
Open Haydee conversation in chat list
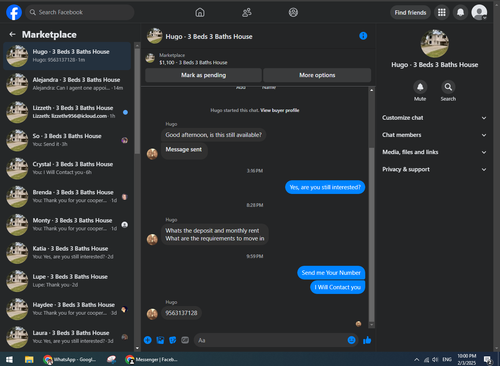[67, 309]
